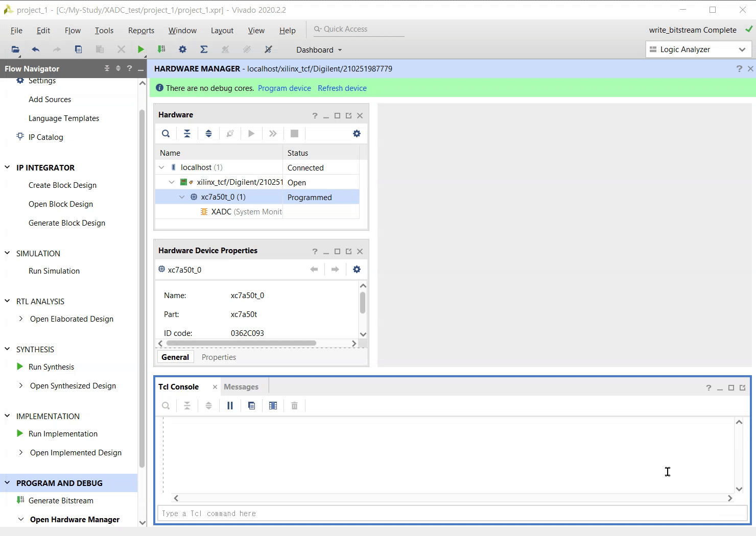Viewport: 756px width, 536px height.
Task: Click Device Properties horizontal scrollbar thumb
Action: click(241, 343)
